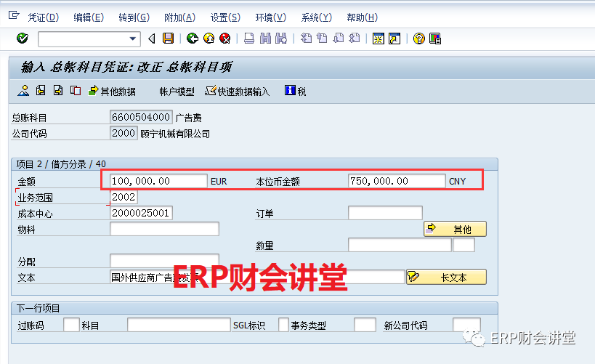Click the 快速数据输入 button
Screen dimensions: 595x364
point(237,91)
